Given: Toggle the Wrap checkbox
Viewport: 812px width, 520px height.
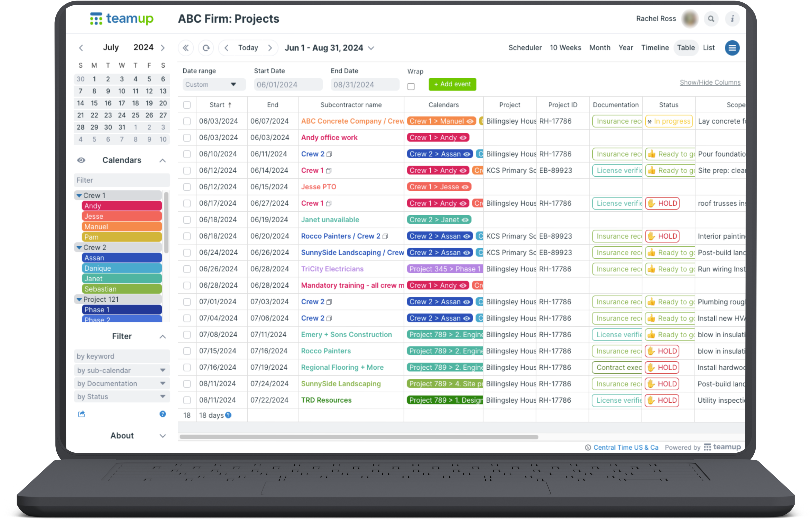Looking at the screenshot, I should click(411, 87).
